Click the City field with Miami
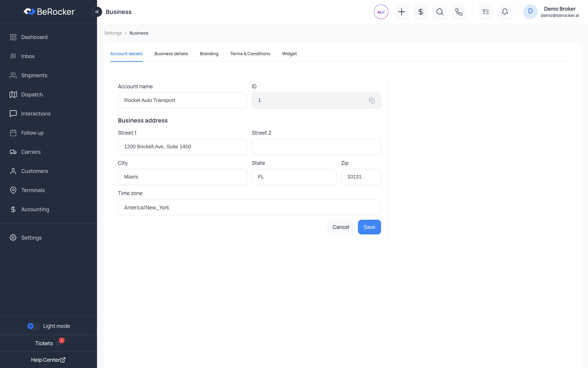This screenshot has width=588, height=368. (x=182, y=177)
